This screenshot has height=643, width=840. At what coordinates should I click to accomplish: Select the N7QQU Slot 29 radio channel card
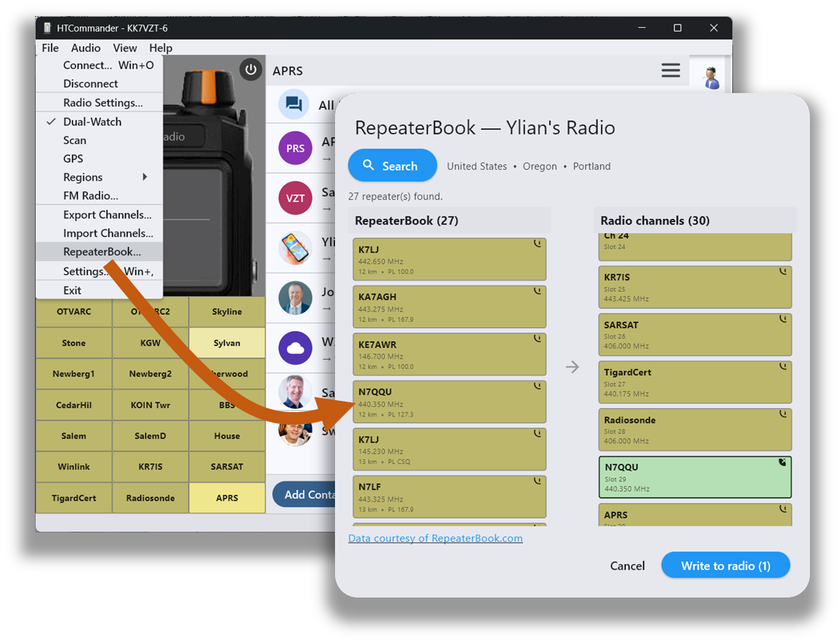point(695,477)
